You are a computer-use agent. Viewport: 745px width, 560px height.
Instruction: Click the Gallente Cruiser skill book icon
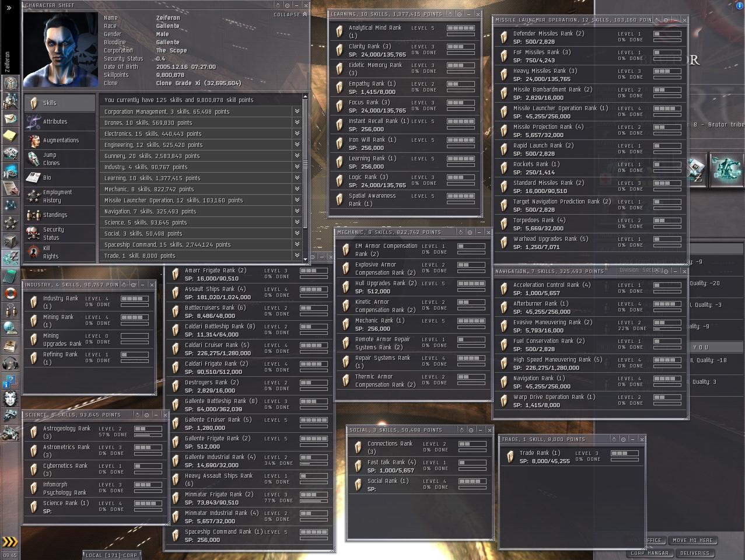176,423
